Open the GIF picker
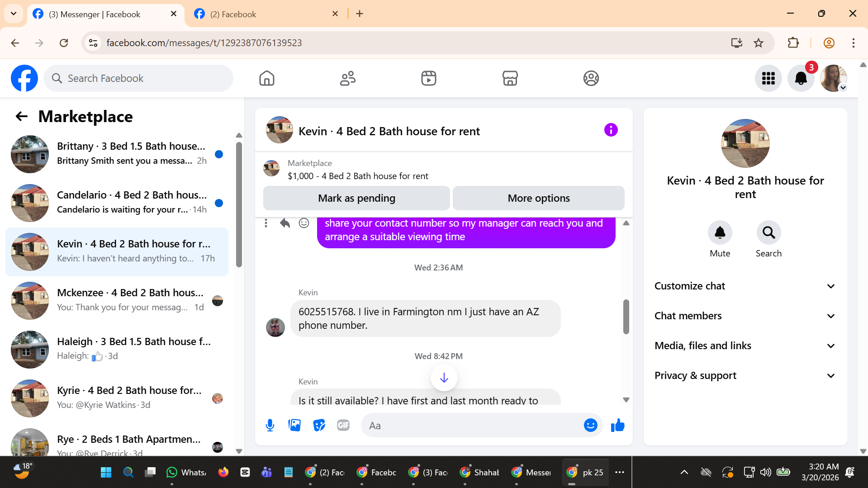The height and width of the screenshot is (488, 868). (343, 425)
